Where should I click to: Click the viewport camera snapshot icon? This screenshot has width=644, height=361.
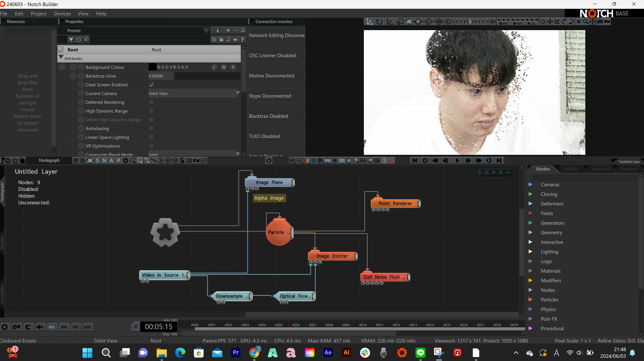(x=600, y=22)
